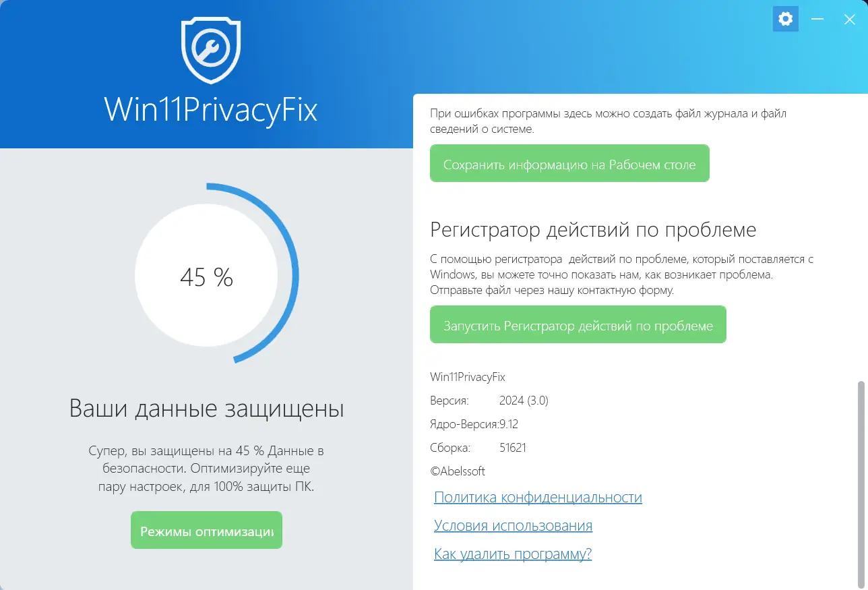Viewport: 868px width, 590px height.
Task: Open the 'Политика конфиденциальности' link
Action: [538, 498]
